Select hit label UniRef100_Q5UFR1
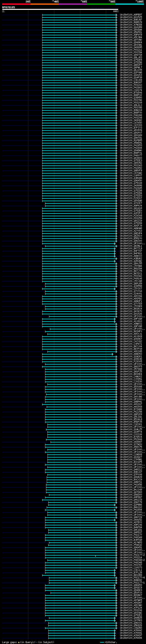Viewport: 146px width, 644px height. [131, 32]
